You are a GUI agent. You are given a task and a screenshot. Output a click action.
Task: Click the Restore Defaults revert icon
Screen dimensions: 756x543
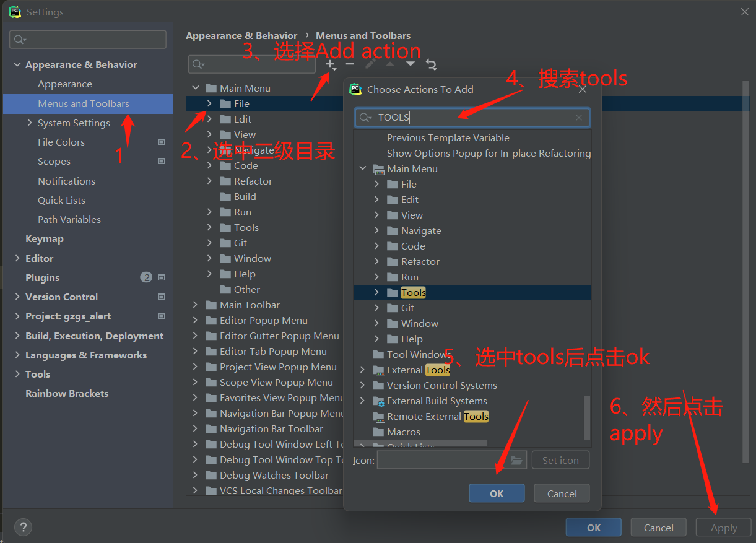click(431, 64)
